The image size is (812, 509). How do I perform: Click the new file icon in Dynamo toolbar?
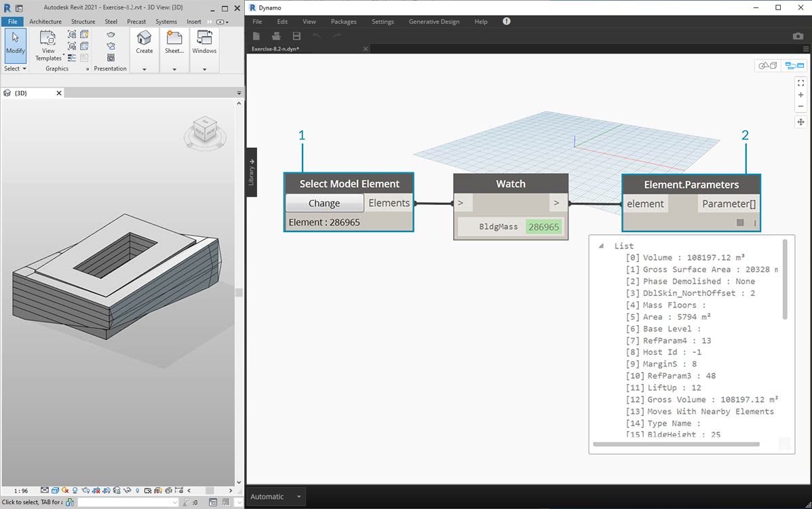[256, 36]
